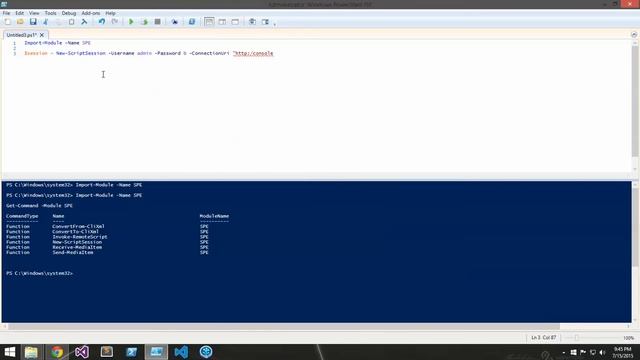Open the File menu
Screen dimensions: 640x360
(x=6, y=13)
